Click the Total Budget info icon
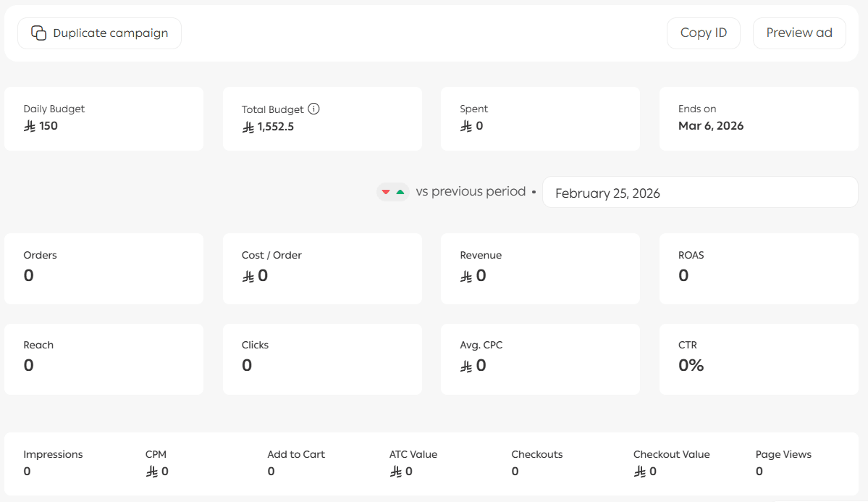The width and height of the screenshot is (868, 502). pos(313,109)
